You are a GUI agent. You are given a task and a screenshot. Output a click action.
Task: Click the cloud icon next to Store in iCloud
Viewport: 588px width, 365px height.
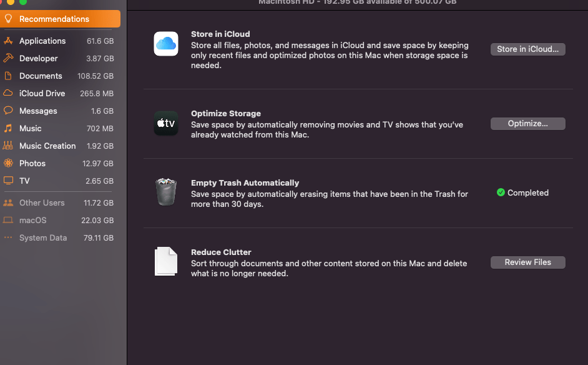[x=165, y=44]
